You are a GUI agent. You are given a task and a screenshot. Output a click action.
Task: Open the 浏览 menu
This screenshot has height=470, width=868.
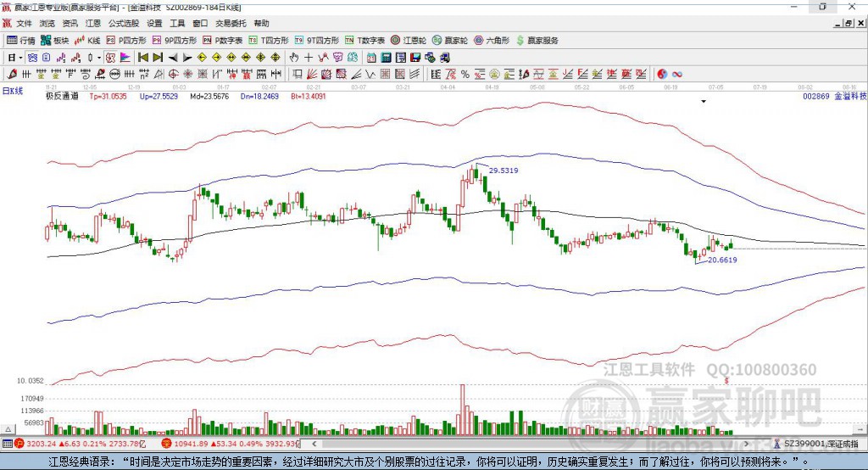point(47,23)
